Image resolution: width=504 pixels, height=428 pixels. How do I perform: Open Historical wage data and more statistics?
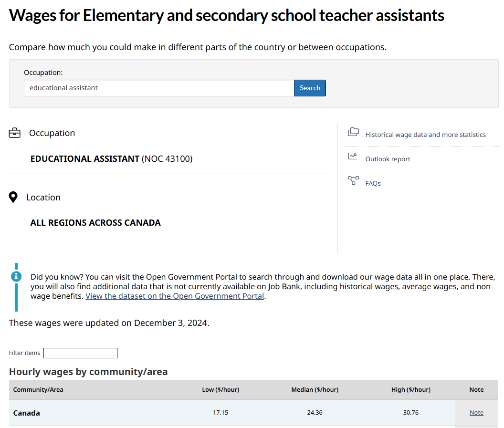[x=425, y=135]
